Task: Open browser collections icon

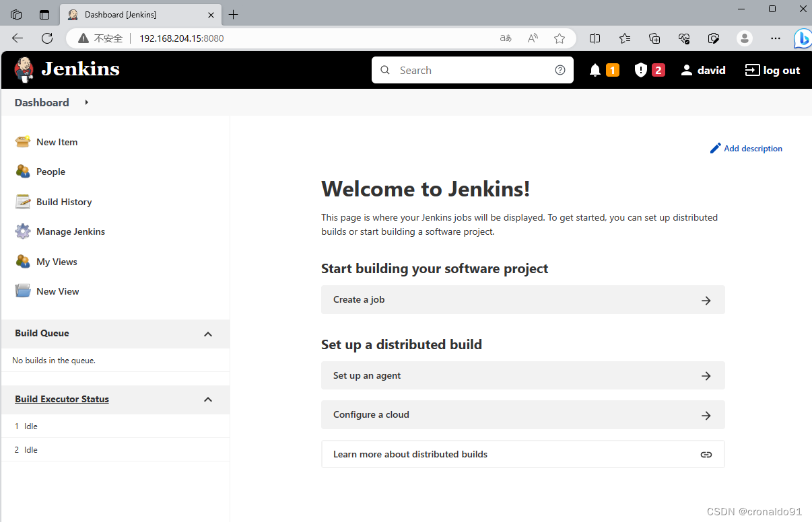Action: [654, 38]
